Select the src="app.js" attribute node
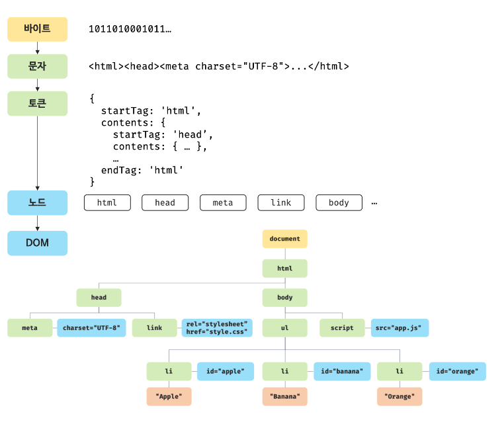The width and height of the screenshot is (504, 428). pyautogui.click(x=400, y=328)
